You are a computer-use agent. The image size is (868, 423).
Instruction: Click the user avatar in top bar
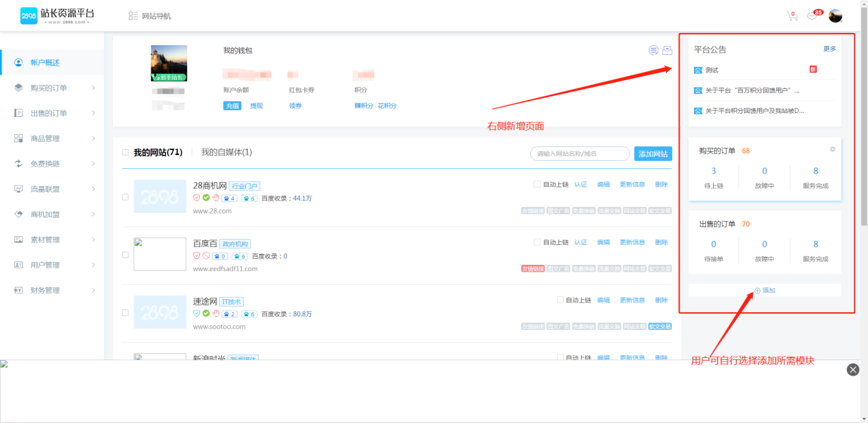pyautogui.click(x=835, y=16)
